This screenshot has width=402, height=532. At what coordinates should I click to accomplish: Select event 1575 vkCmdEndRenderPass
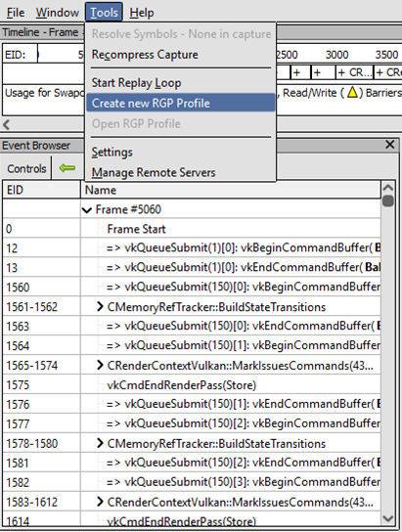(x=192, y=384)
